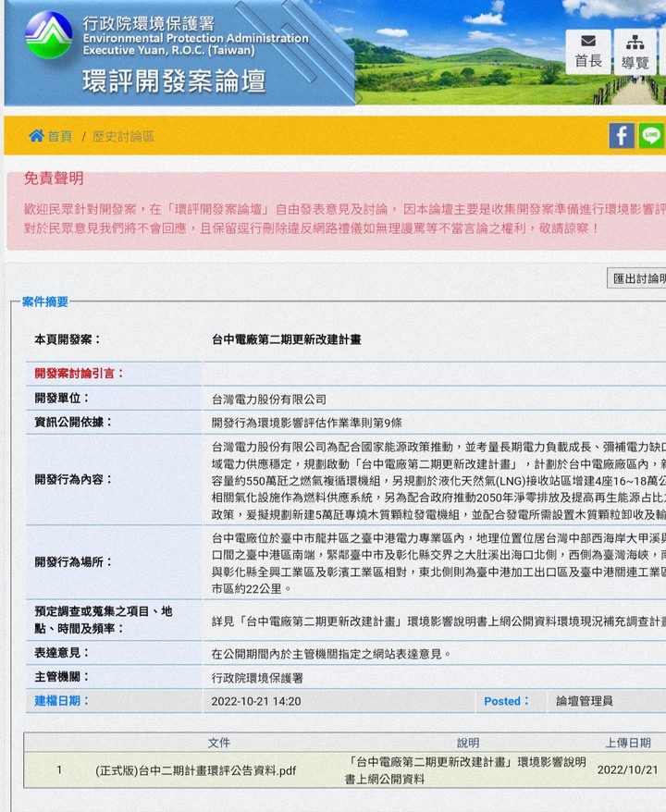This screenshot has height=812, width=666.
Task: Click the 台灣電力股份有限公司 developer value
Action: [269, 400]
